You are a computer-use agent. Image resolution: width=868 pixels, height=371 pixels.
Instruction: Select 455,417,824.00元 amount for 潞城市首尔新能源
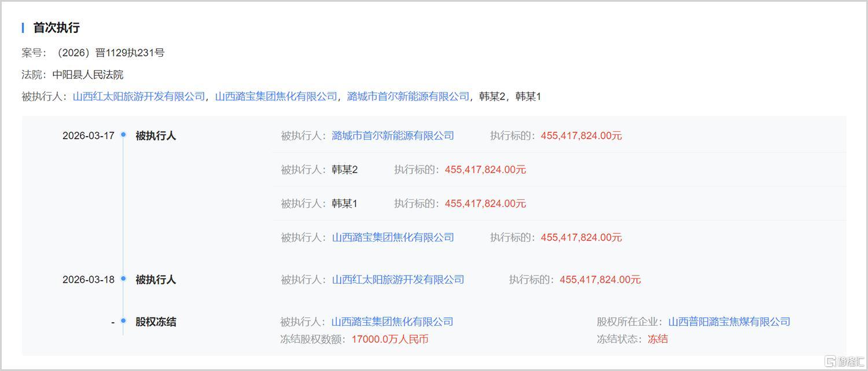pyautogui.click(x=582, y=136)
